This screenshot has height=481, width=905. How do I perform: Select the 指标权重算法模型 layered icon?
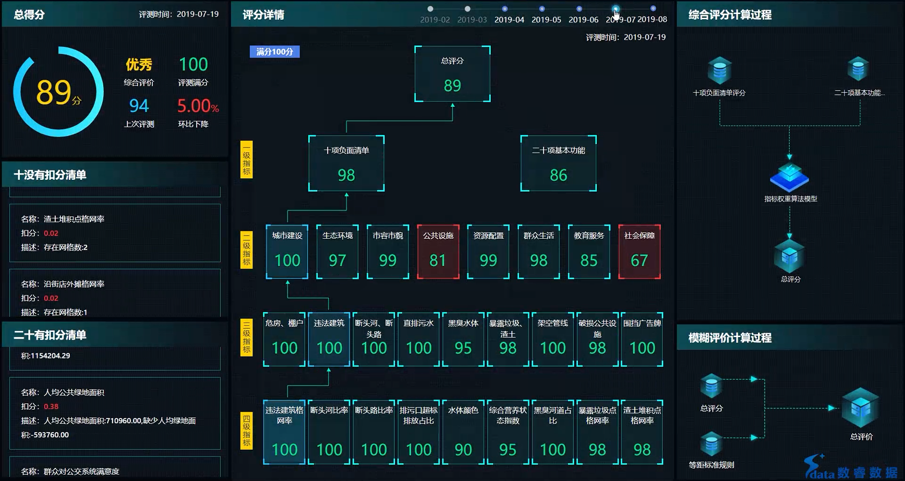[790, 177]
